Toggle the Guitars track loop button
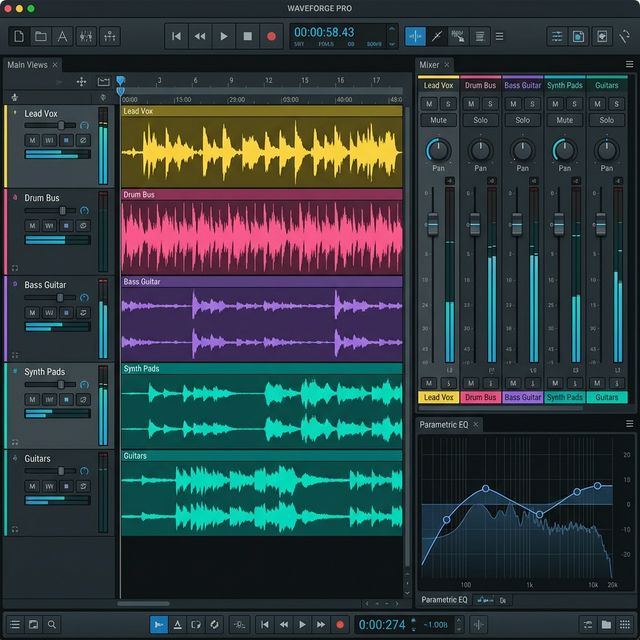The image size is (640, 640). tap(83, 486)
